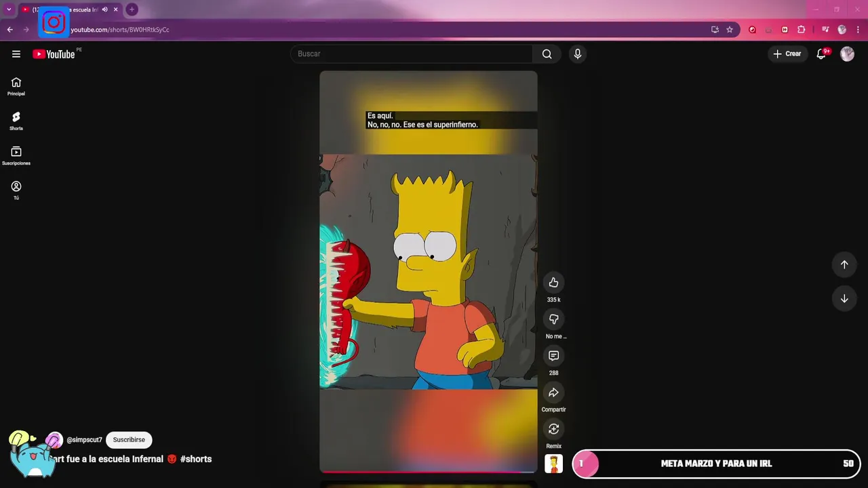Click the META MARZO goal bar

[716, 464]
